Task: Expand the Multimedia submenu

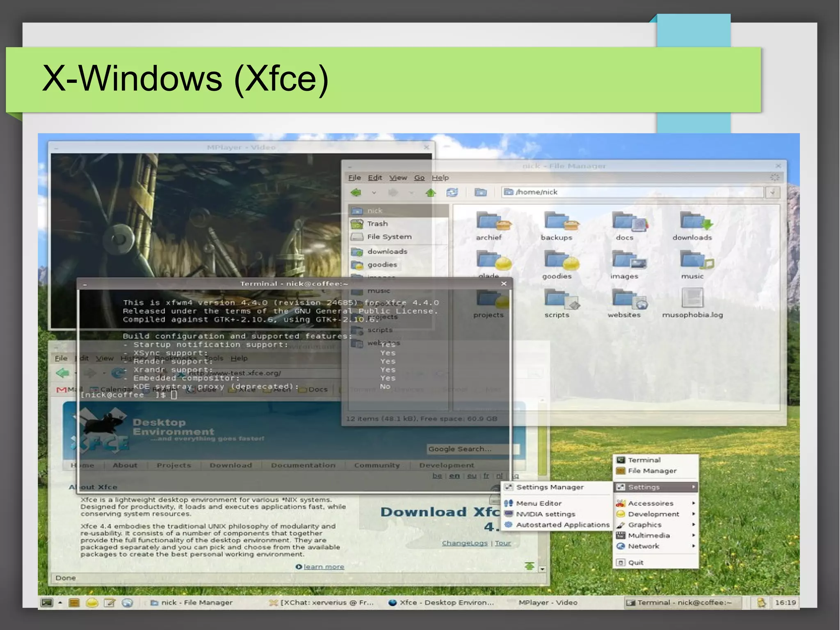Action: [x=655, y=535]
